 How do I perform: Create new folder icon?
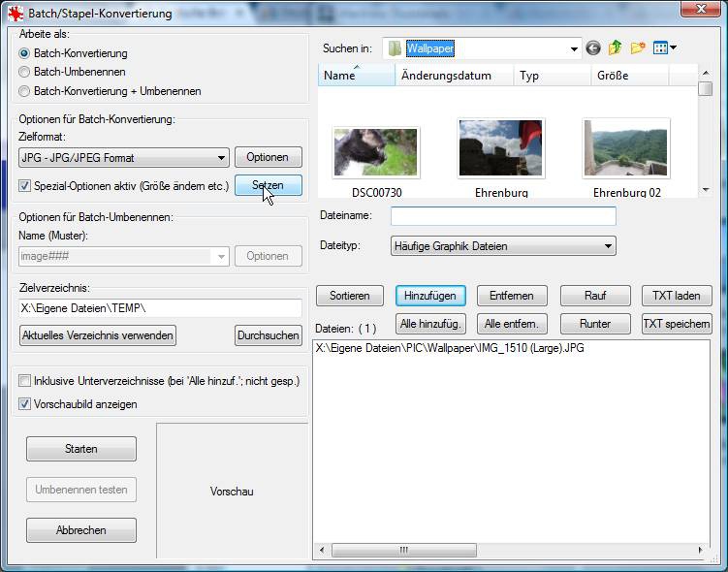638,48
